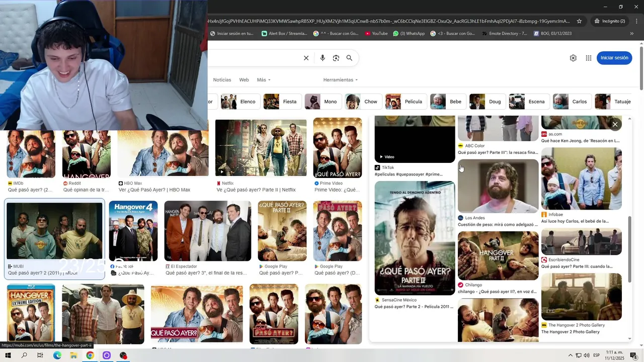Open the Windows Start menu
Viewport: 644px width, 362px height.
(8, 355)
